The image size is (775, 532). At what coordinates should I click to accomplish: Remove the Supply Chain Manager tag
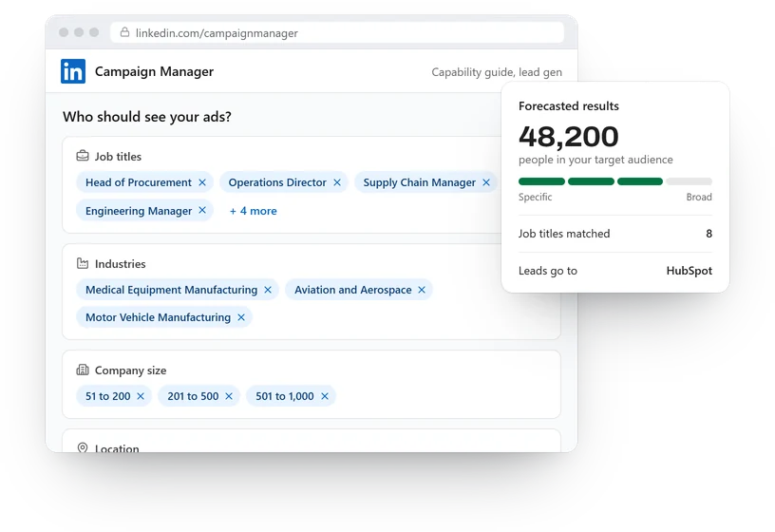(x=486, y=182)
